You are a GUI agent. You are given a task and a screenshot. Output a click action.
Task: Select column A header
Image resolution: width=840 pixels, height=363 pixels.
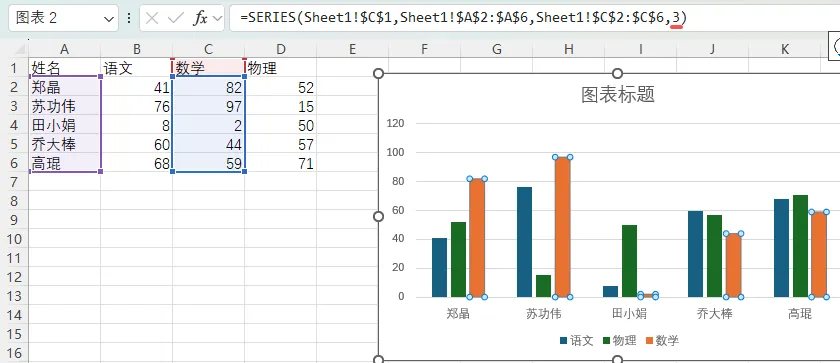coord(64,50)
